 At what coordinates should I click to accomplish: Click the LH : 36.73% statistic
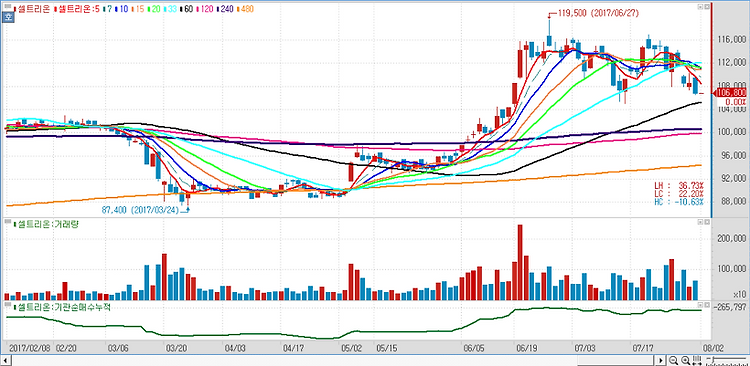(x=679, y=185)
